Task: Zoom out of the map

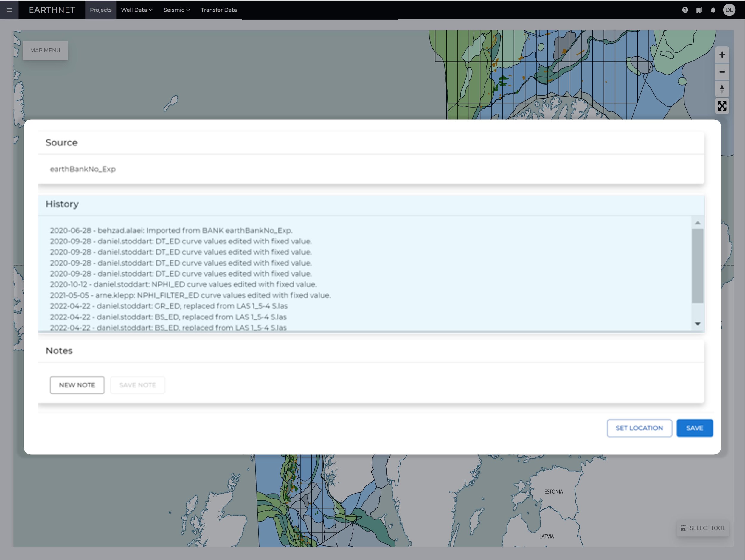Action: coord(722,72)
